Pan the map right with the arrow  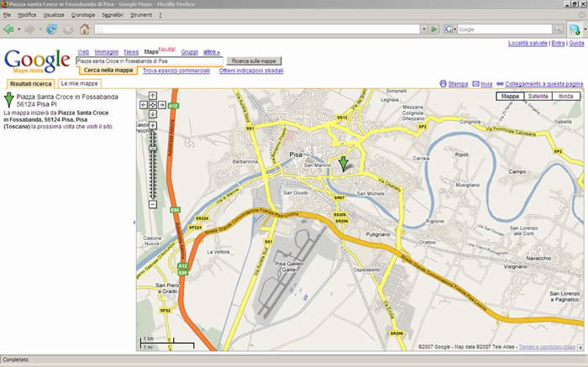point(161,105)
